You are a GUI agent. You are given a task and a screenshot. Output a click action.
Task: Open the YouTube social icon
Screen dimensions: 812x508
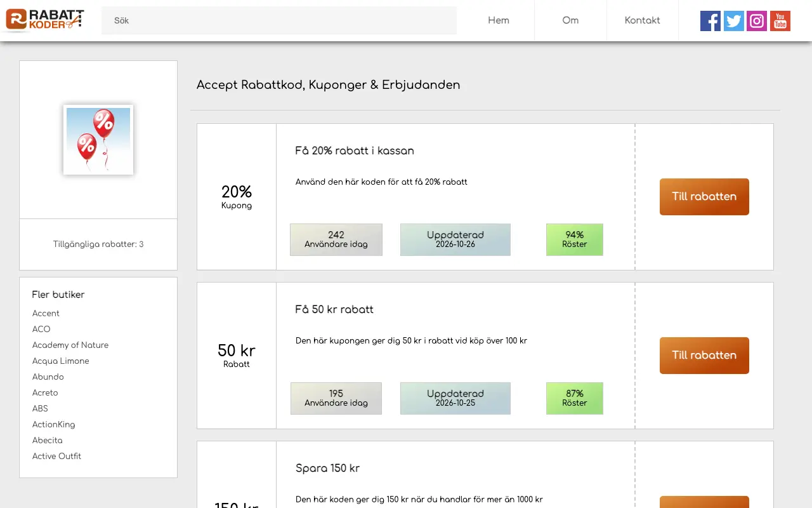780,21
